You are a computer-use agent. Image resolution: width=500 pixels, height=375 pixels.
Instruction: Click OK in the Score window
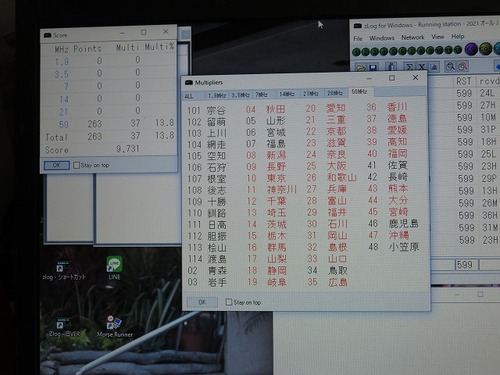click(57, 165)
